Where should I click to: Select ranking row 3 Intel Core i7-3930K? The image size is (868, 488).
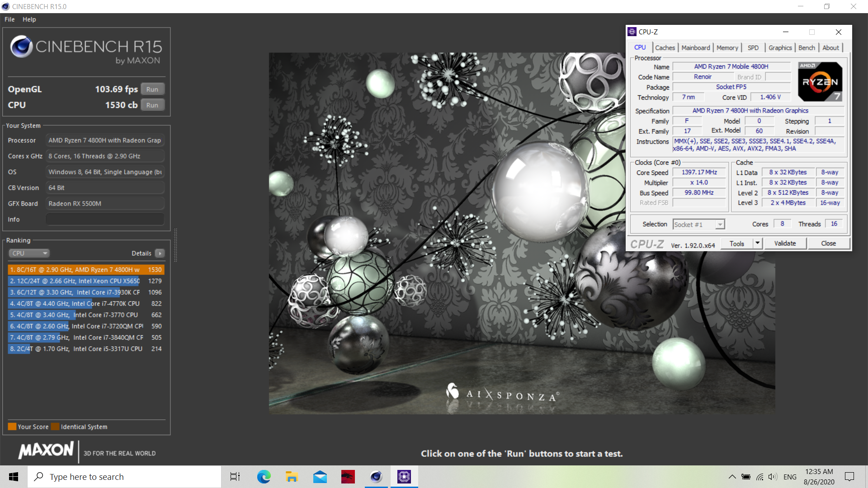click(x=86, y=292)
